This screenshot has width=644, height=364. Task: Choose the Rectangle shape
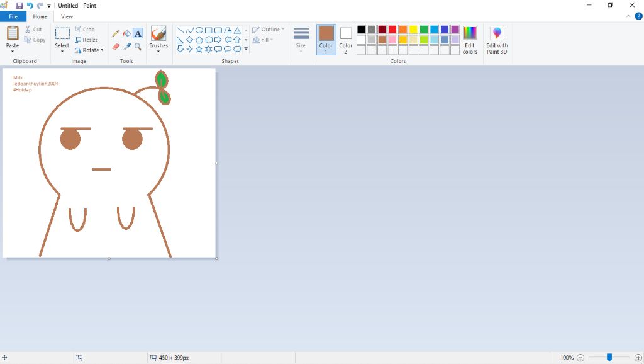209,30
